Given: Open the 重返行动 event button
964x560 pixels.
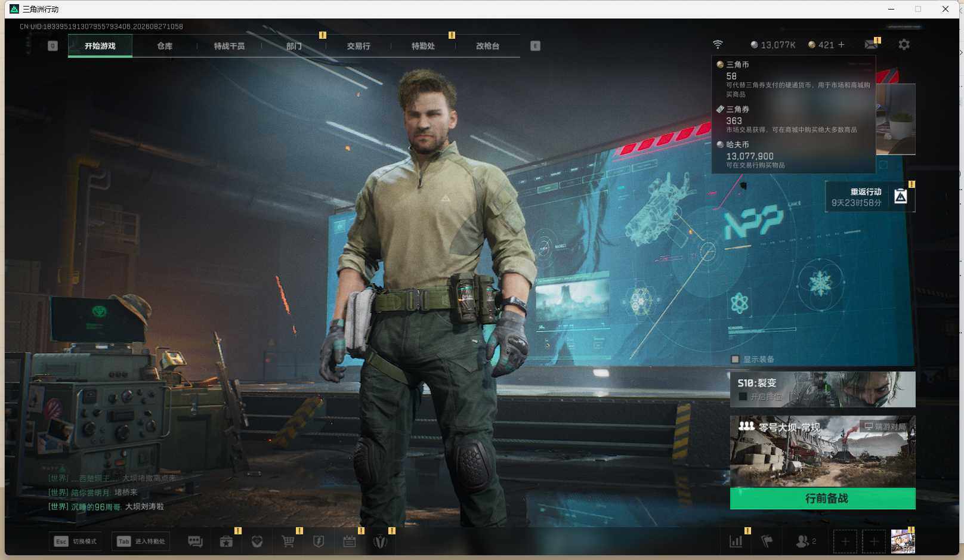Looking at the screenshot, I should coord(870,196).
